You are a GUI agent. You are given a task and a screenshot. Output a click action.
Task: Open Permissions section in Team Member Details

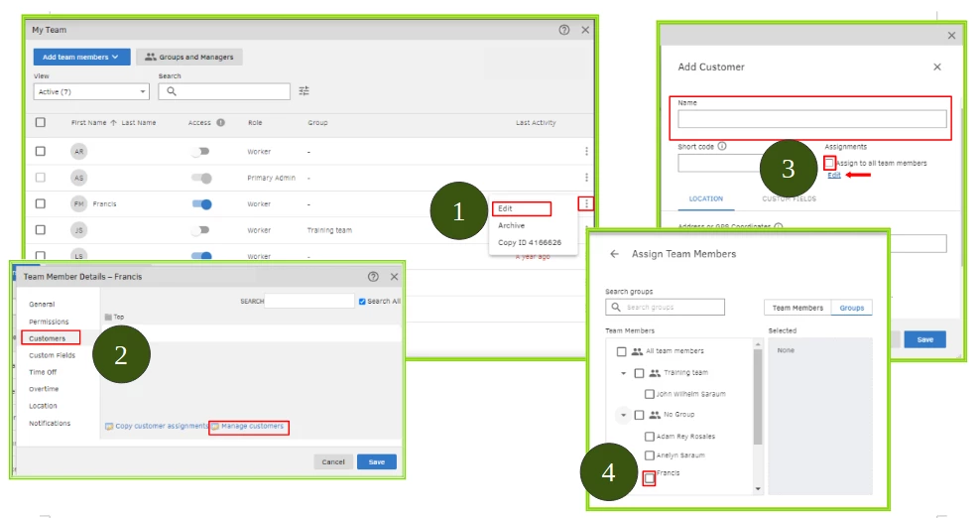pos(49,322)
